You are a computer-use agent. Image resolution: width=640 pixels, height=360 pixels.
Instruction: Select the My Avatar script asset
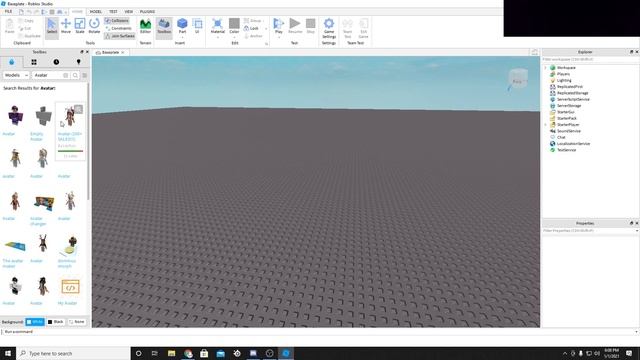coord(70,287)
